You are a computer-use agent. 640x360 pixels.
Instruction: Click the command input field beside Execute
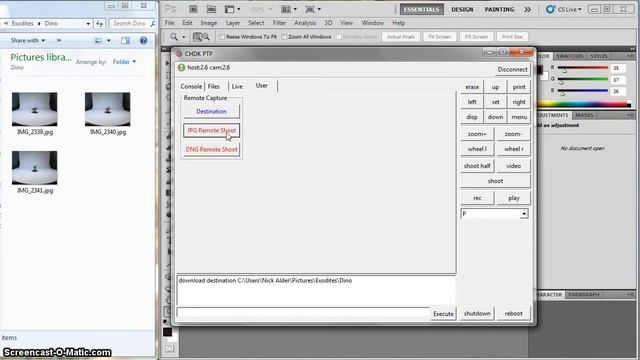[x=303, y=313]
